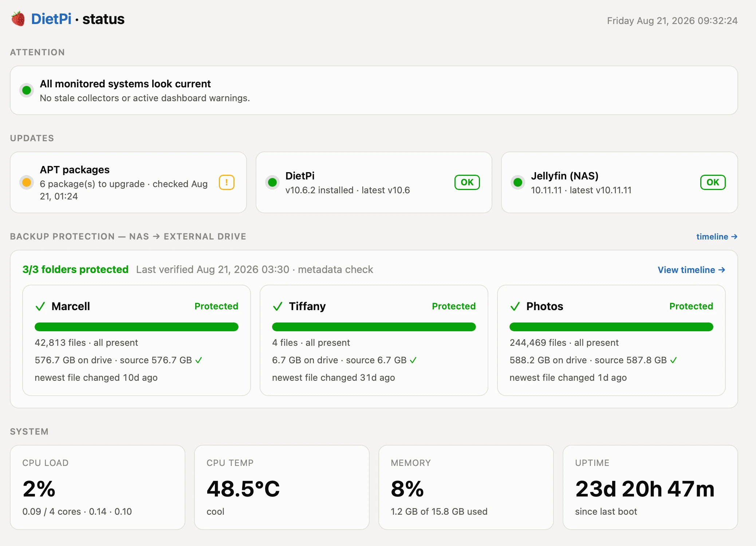Click the UPTIME label

[x=592, y=463]
